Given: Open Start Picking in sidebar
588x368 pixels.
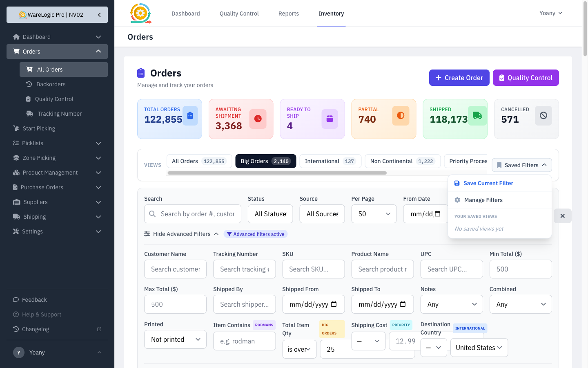Looking at the screenshot, I should pos(57,128).
